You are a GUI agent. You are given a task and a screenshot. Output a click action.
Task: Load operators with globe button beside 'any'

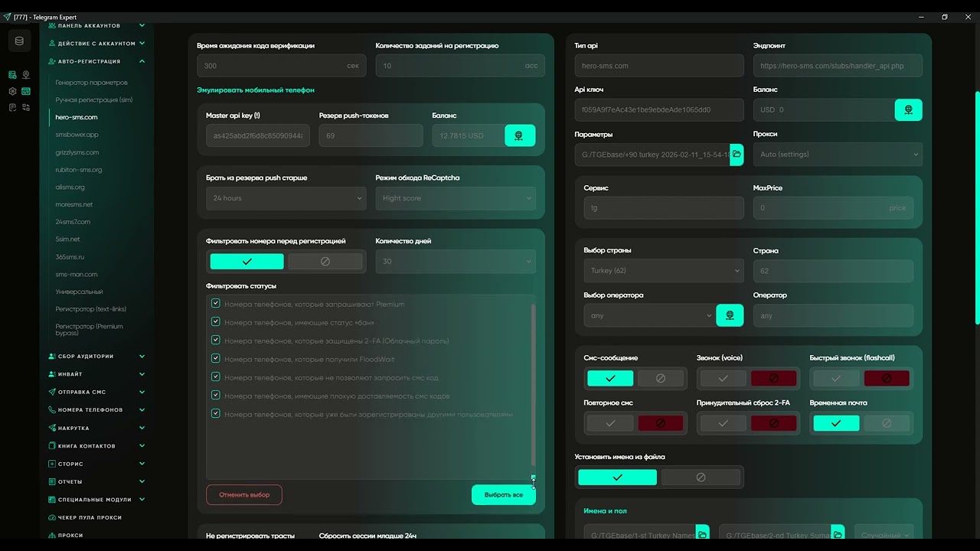coord(730,315)
